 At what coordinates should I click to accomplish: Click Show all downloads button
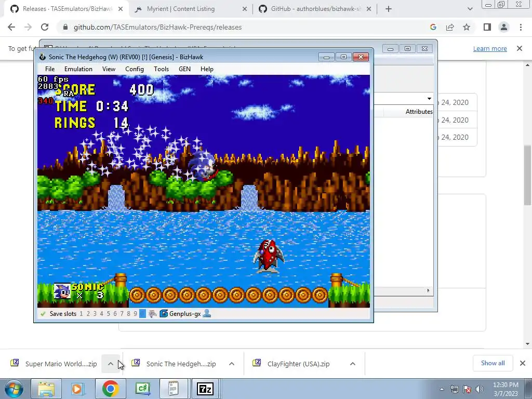(493, 363)
